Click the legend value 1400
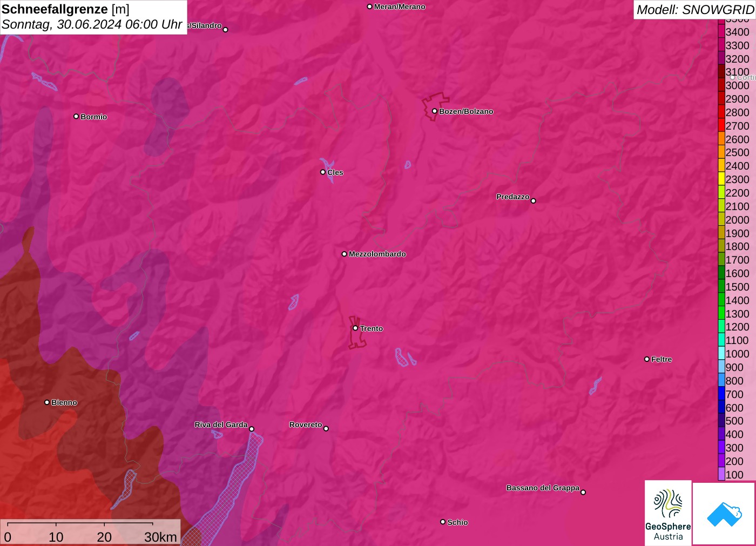 pos(737,300)
